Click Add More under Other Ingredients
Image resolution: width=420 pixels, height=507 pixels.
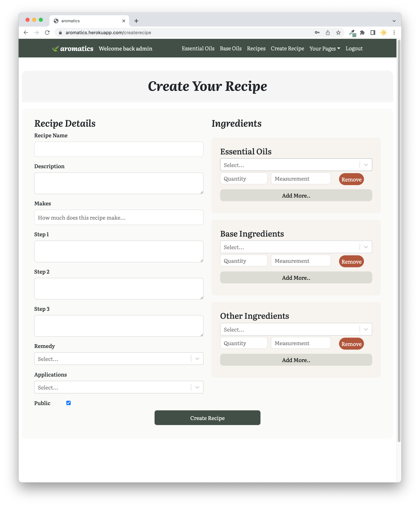296,360
